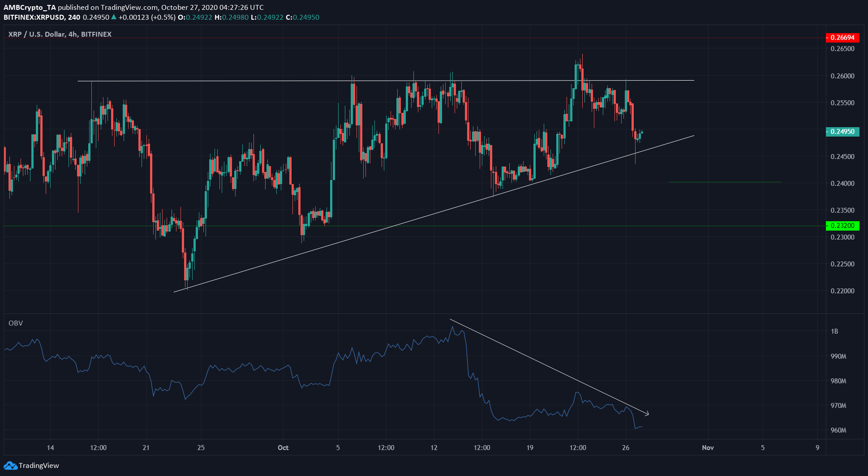Click the 0.22000 price axis value
This screenshot has width=868, height=476.
(842, 291)
